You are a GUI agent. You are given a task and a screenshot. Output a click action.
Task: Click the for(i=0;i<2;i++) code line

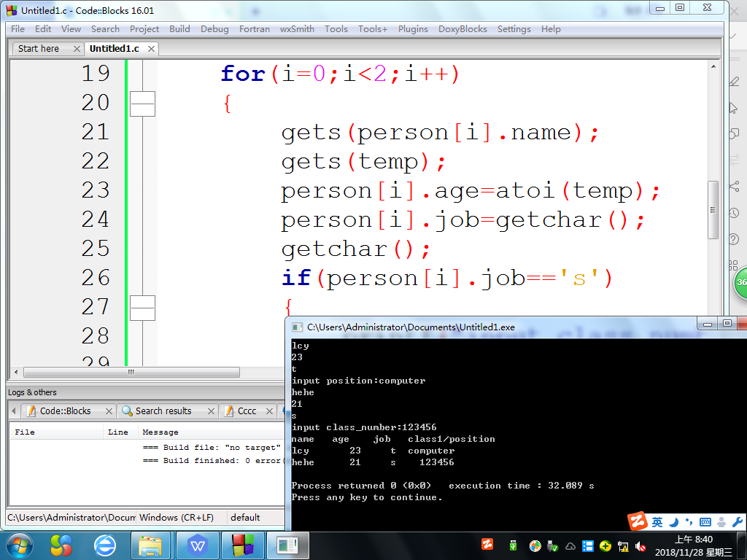coord(340,74)
